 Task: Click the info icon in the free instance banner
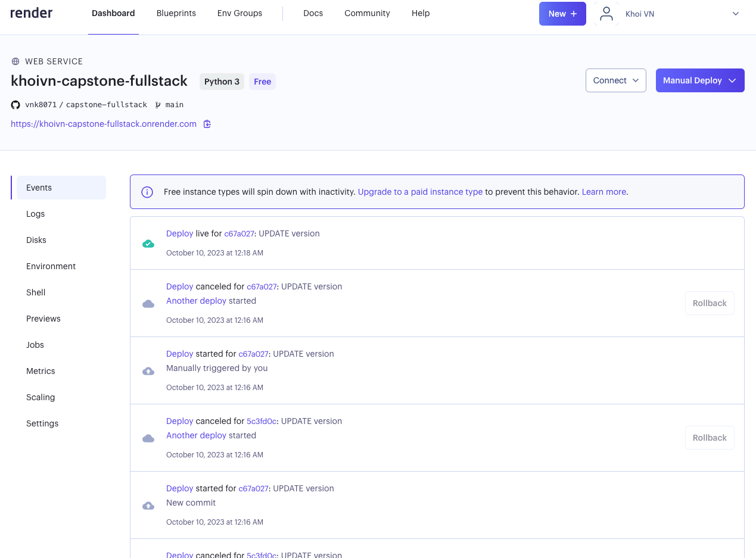tap(147, 192)
